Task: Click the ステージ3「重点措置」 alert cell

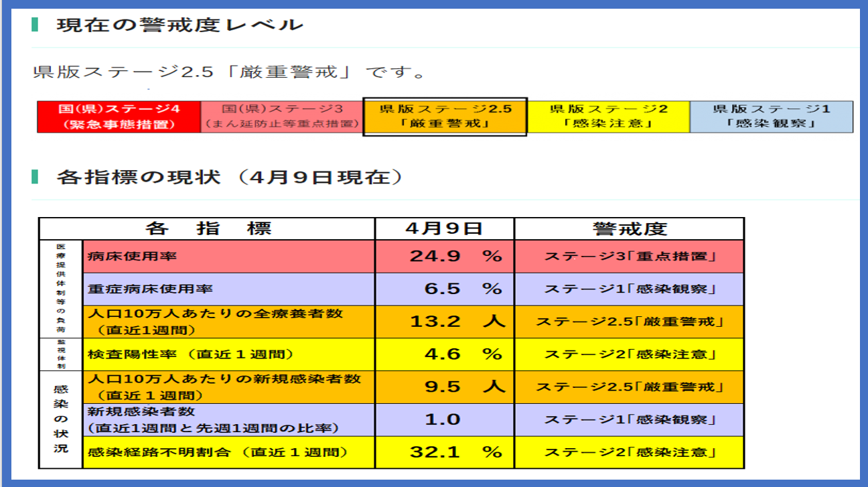Action: tap(629, 257)
